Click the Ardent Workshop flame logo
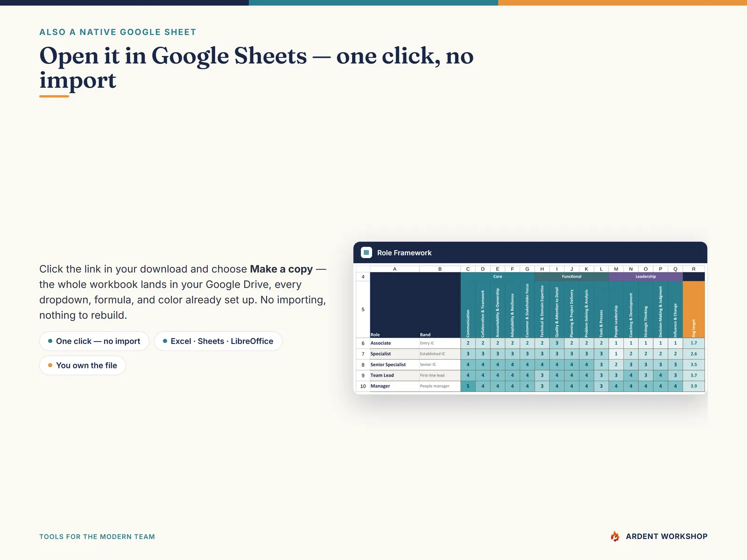The width and height of the screenshot is (747, 560). (615, 536)
